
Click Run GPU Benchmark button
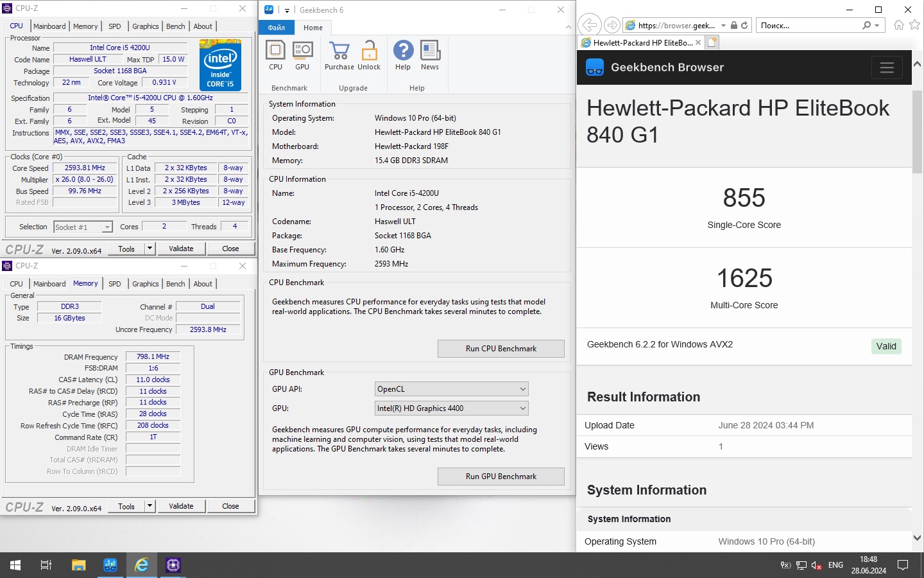501,476
